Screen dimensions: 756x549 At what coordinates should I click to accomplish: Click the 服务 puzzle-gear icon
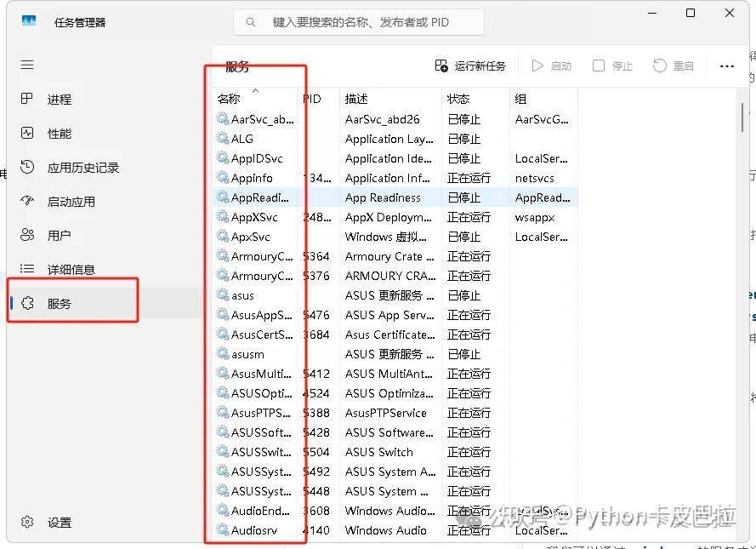coord(27,303)
